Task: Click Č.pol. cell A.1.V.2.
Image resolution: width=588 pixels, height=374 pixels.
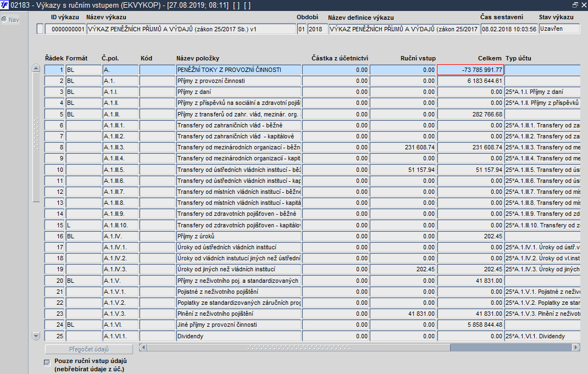Action: pyautogui.click(x=120, y=303)
